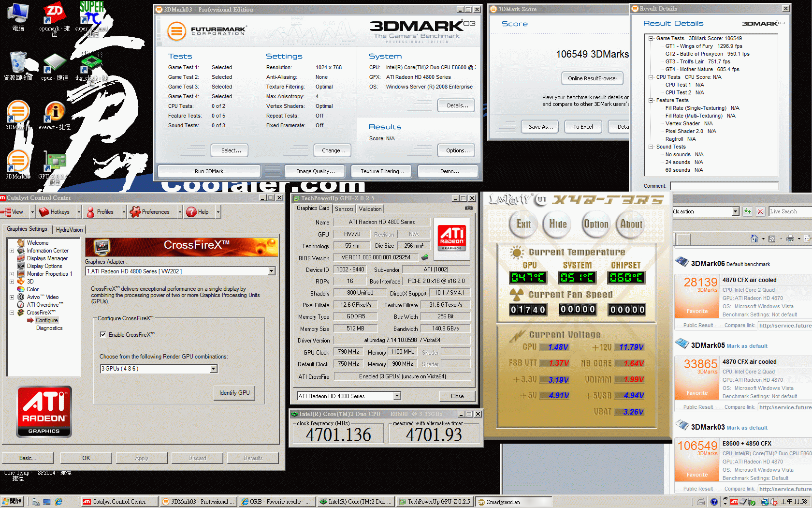Screen dimensions: 812x508
Task: Click the BIOS save icon in GPU-Z
Action: pyautogui.click(x=425, y=257)
